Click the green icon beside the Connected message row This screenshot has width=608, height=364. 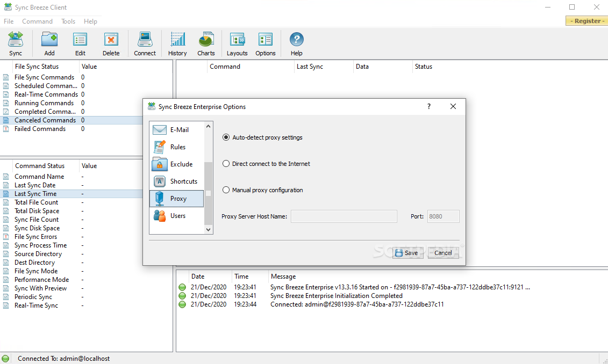182,304
